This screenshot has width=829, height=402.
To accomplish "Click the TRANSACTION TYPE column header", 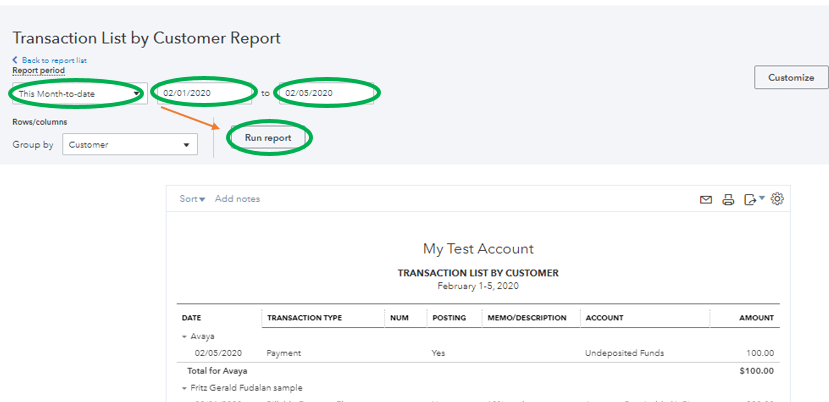I will [x=304, y=318].
